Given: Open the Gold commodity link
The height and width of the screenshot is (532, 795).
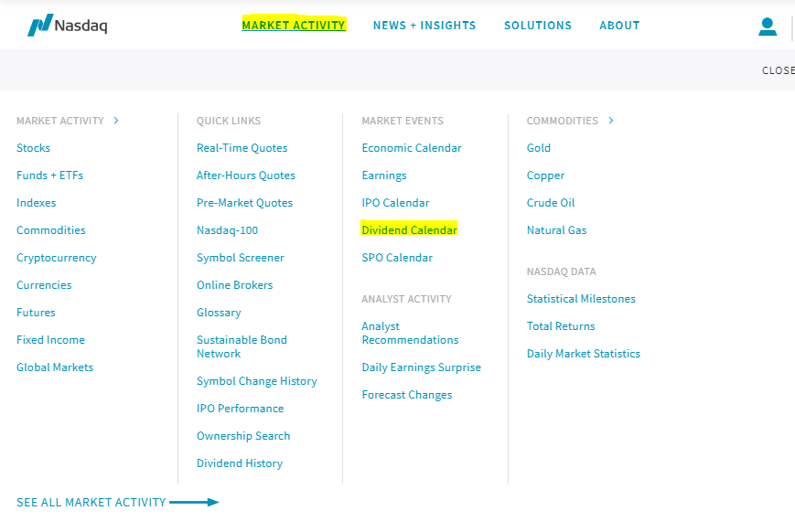Looking at the screenshot, I should pyautogui.click(x=539, y=148).
